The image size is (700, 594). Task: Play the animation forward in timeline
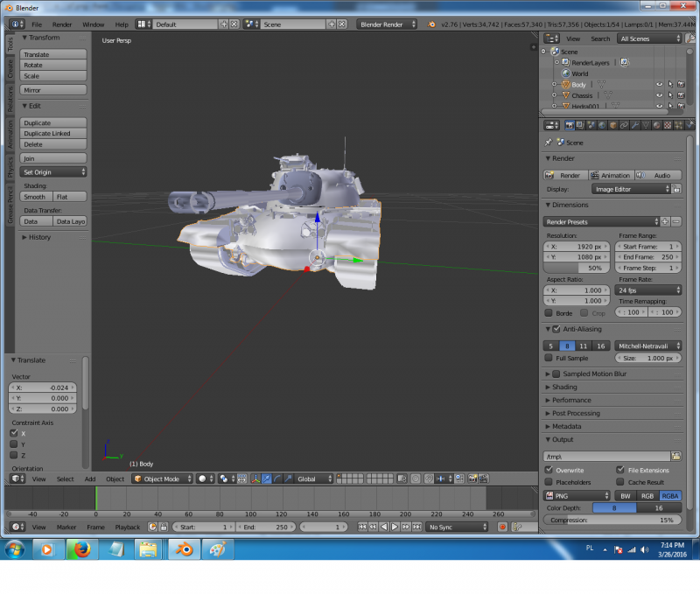click(395, 527)
